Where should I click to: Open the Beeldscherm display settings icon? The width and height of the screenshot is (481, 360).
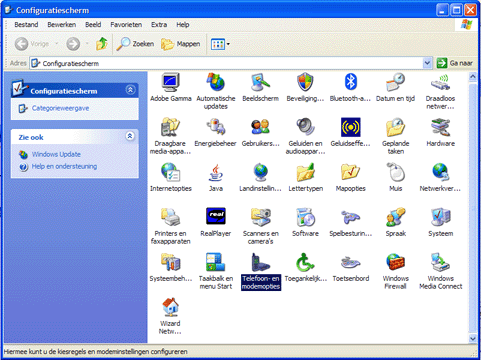click(261, 83)
